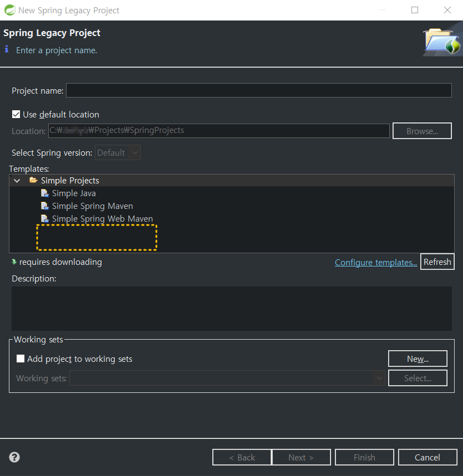Click the Browse... button

point(422,131)
